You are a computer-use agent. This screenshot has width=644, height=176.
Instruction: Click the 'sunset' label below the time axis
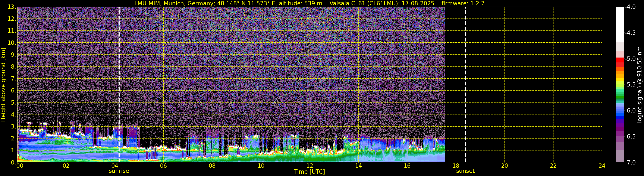tap(465, 171)
